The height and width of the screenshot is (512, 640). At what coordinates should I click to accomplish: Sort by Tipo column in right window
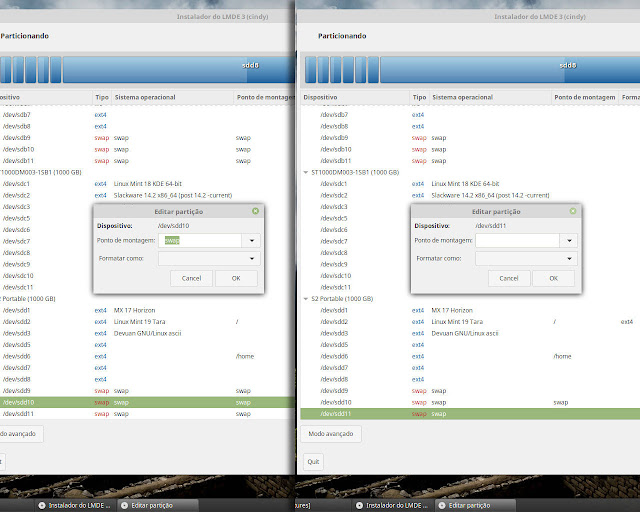coord(419,97)
